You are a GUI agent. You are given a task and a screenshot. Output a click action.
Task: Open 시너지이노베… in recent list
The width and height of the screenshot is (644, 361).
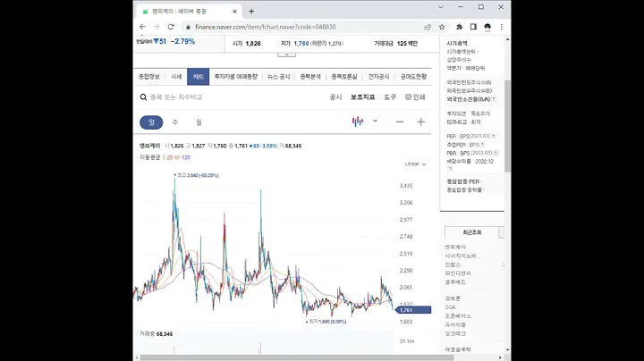[462, 256]
